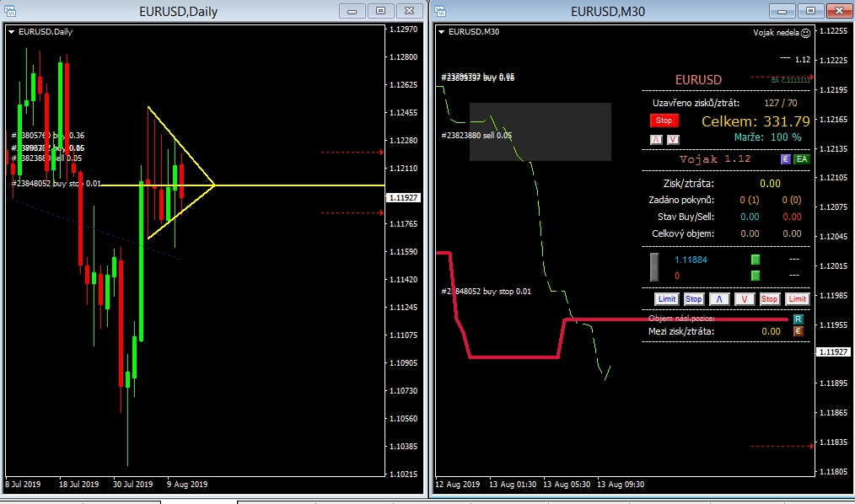Click the Vojak 1.12 title text
Screen dimensions: 855x504
[x=715, y=159]
